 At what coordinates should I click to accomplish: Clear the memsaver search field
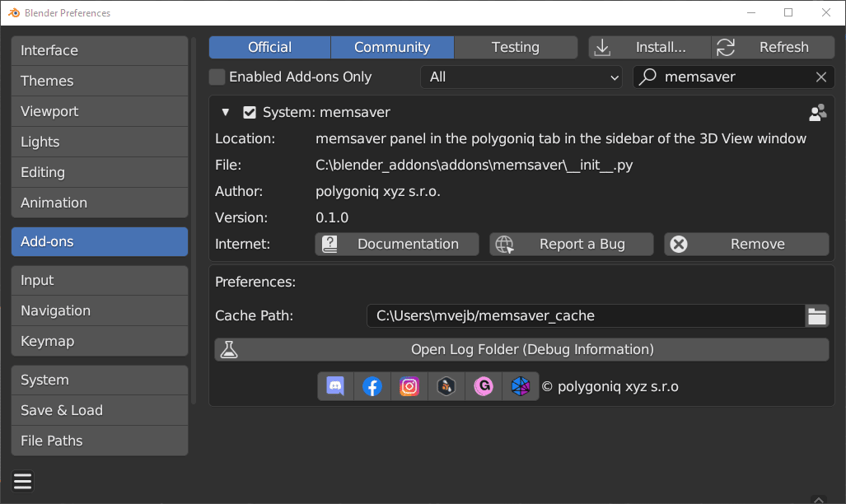[820, 77]
